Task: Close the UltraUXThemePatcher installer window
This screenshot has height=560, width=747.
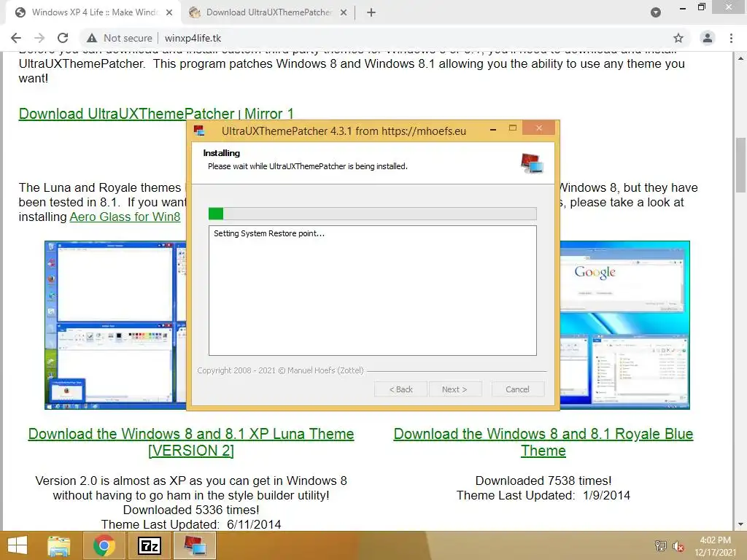Action: 539,128
